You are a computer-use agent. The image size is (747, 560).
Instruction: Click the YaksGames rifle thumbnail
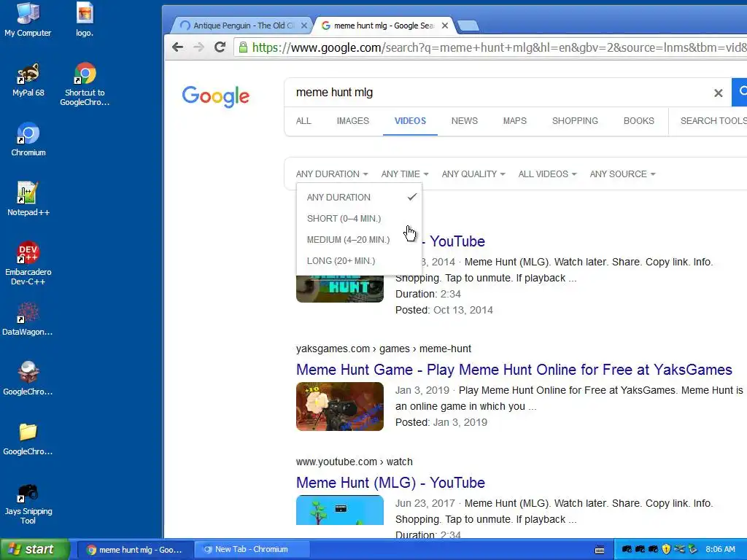point(340,406)
